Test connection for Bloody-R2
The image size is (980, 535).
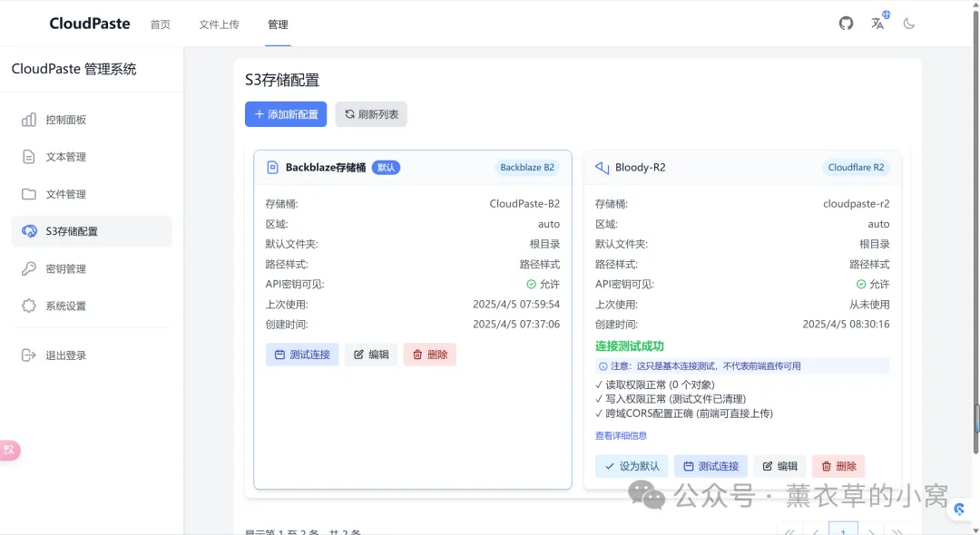[x=710, y=466]
